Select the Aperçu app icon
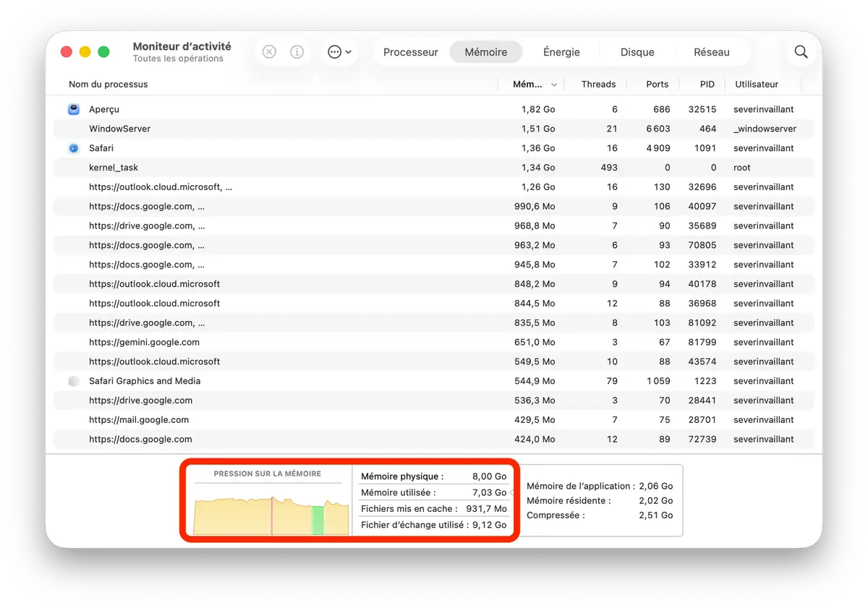This screenshot has width=868, height=608. coord(74,109)
